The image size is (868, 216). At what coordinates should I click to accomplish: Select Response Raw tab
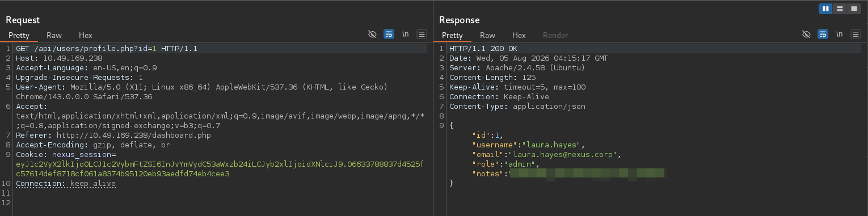click(x=488, y=35)
